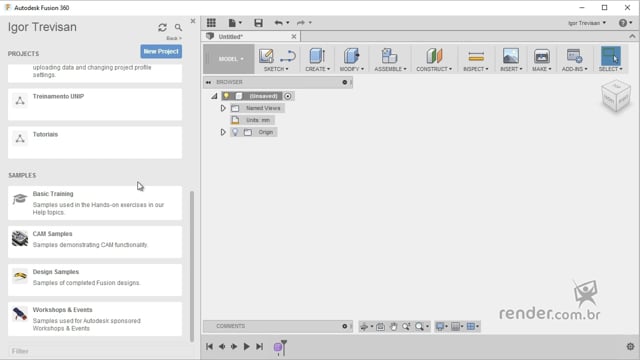The image size is (640, 360).
Task: Choose the Inspect measure tool icon
Action: pos(476,56)
